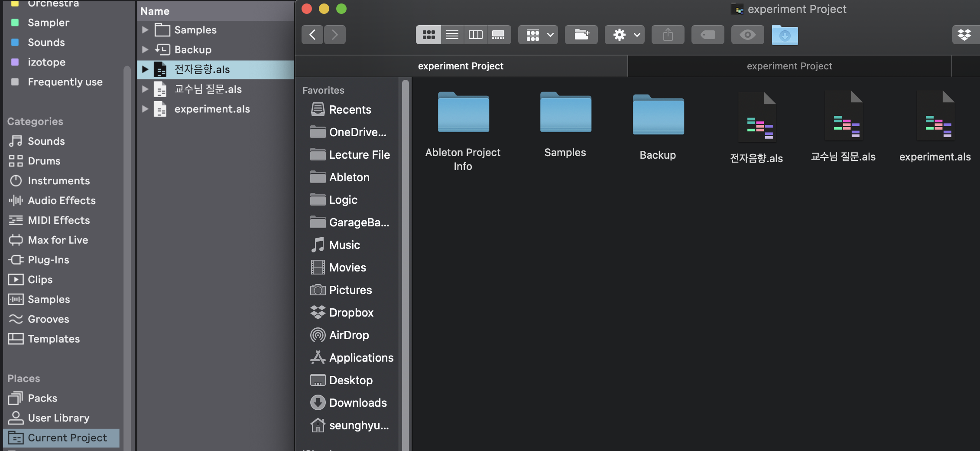
Task: Go back in Finder navigation
Action: 312,35
